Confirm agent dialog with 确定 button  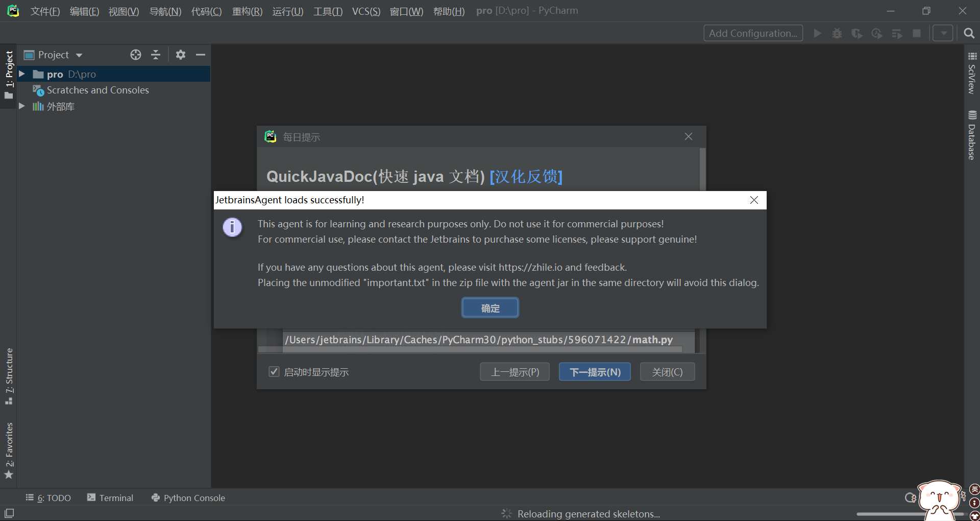tap(490, 308)
